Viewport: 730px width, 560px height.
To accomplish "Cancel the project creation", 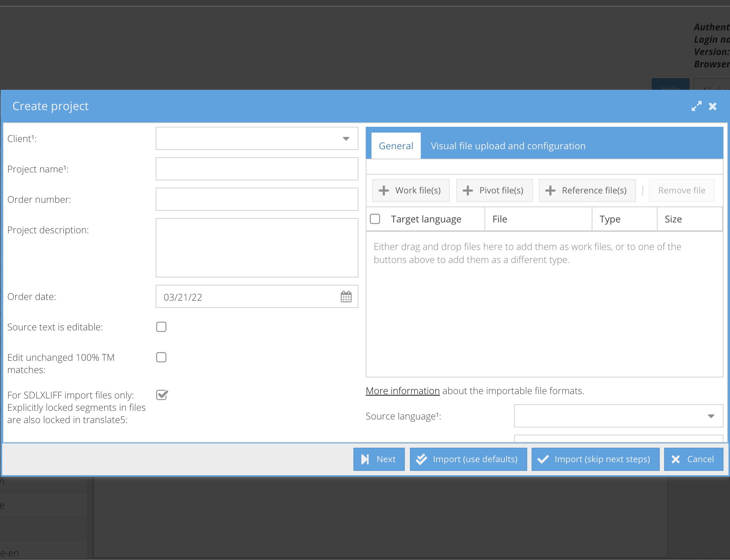I will click(x=693, y=459).
